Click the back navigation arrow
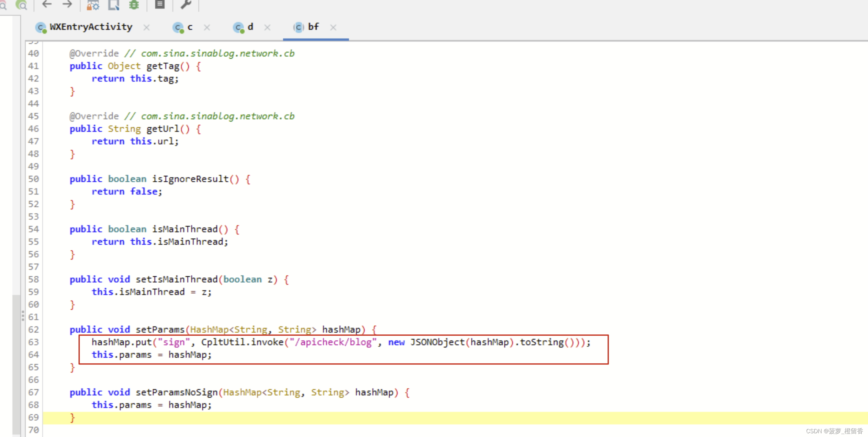 pos(47,4)
